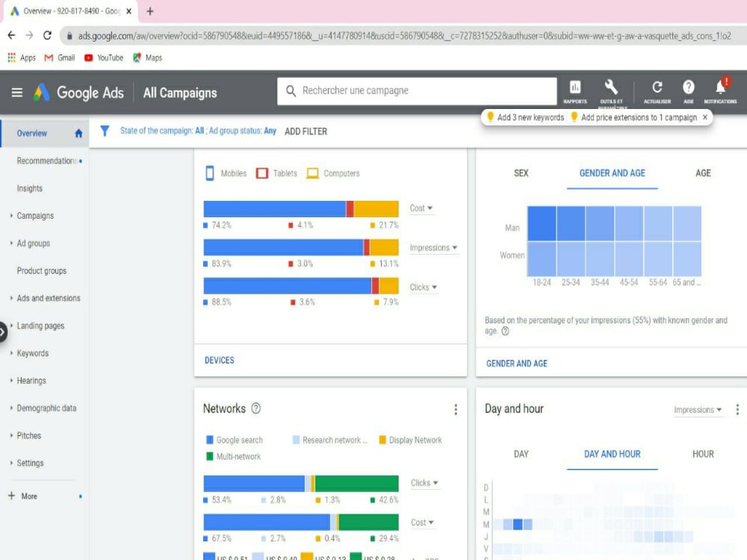Dismiss the recommendations tooltip with X
Viewport: 747px width, 560px height.
click(705, 117)
